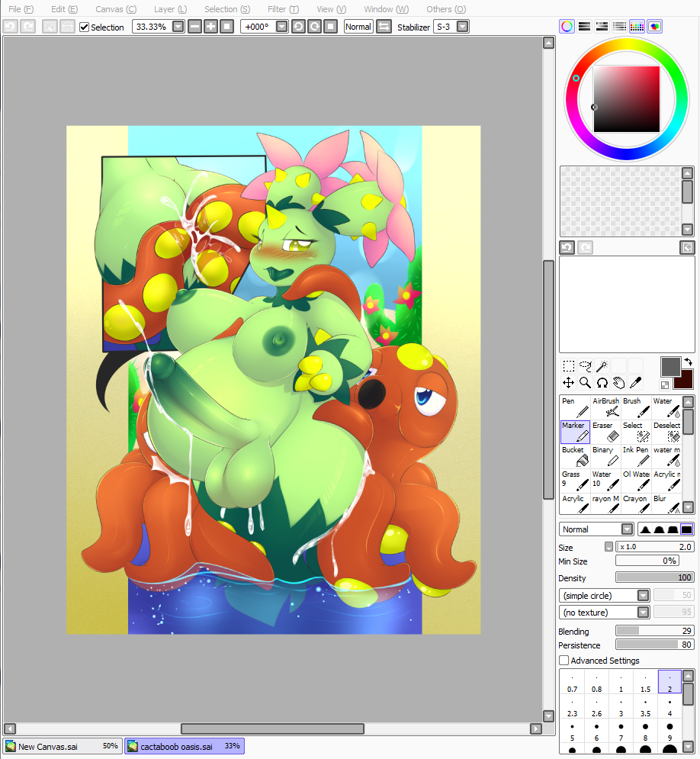
Task: Click the canvas horizontal scrollbar thumb
Action: pos(272,728)
